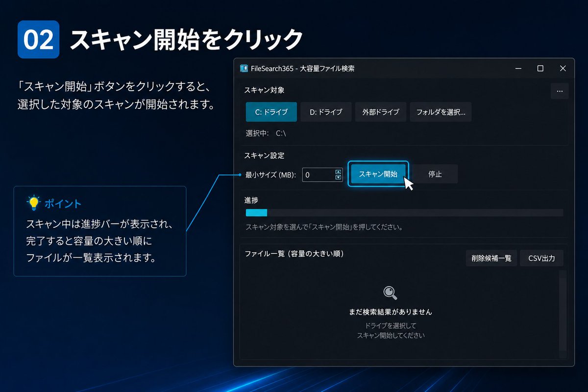Image resolution: width=588 pixels, height=392 pixels.
Task: Increase minimum size with up spinner arrow
Action: [338, 171]
